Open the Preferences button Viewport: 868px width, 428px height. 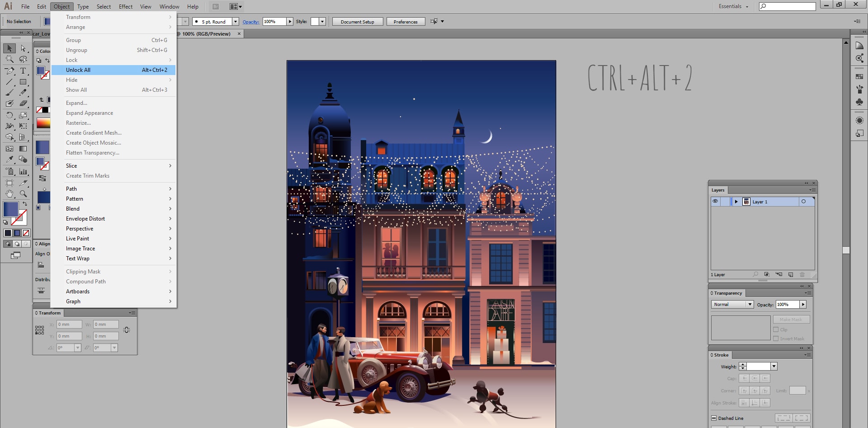point(406,22)
